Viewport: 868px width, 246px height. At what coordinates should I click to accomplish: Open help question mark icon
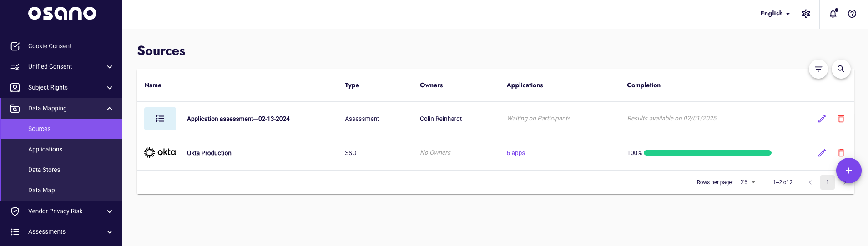852,14
